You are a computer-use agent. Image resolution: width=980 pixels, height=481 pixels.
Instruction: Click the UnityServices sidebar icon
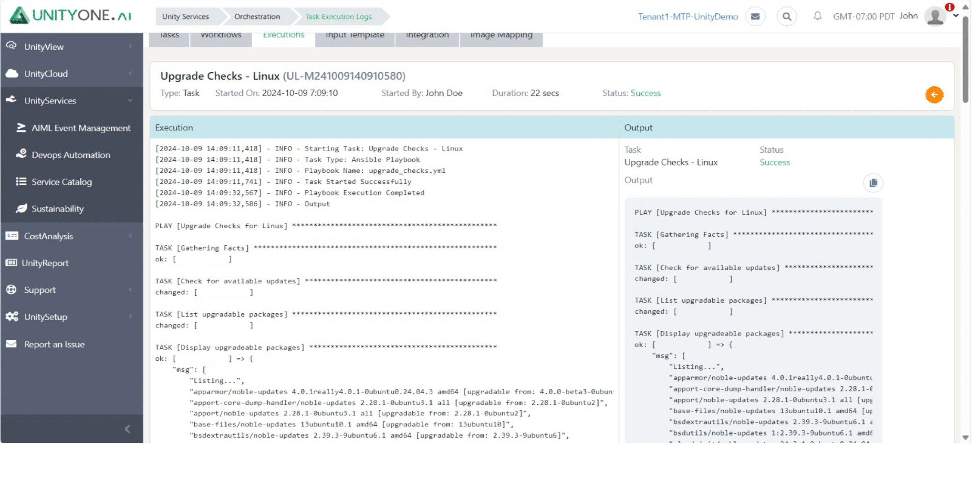click(x=11, y=100)
